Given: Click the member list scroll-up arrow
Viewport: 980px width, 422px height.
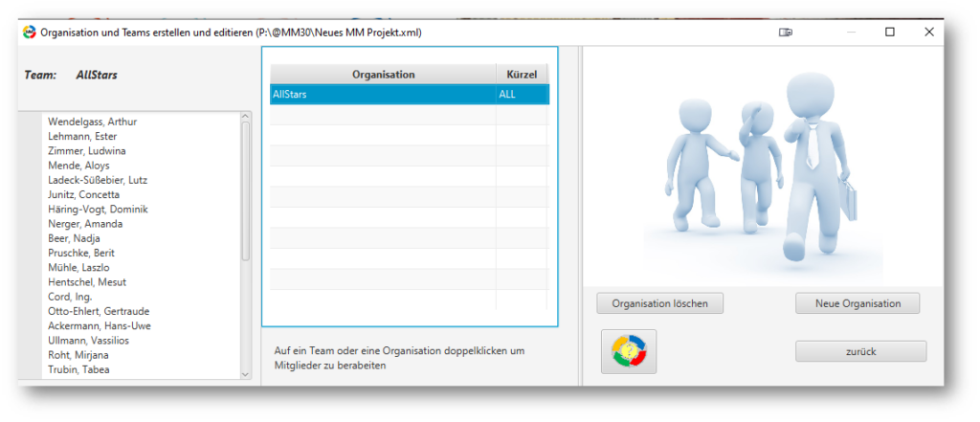Looking at the screenshot, I should [x=246, y=117].
